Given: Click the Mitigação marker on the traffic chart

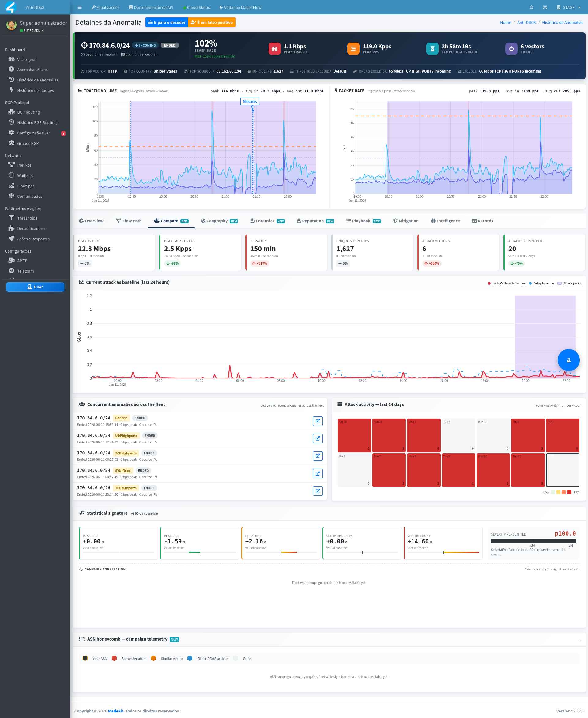Looking at the screenshot, I should (250, 102).
